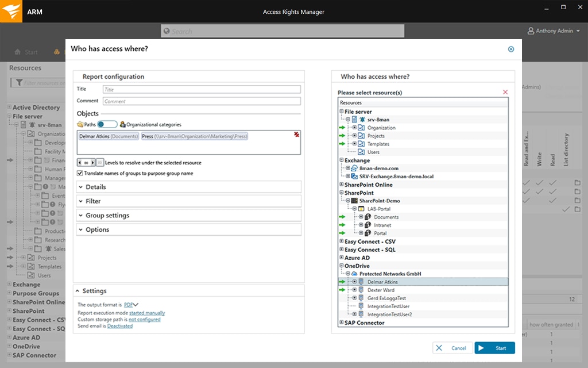Open the PDF output format dropdown
The width and height of the screenshot is (588, 368).
(x=129, y=304)
